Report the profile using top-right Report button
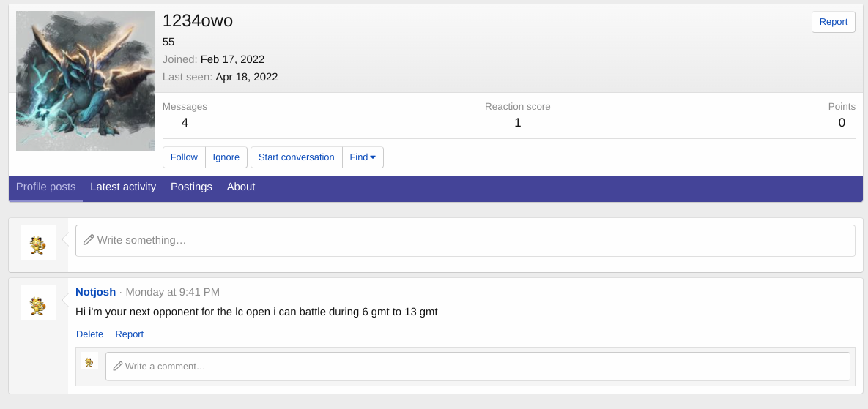 (x=833, y=22)
